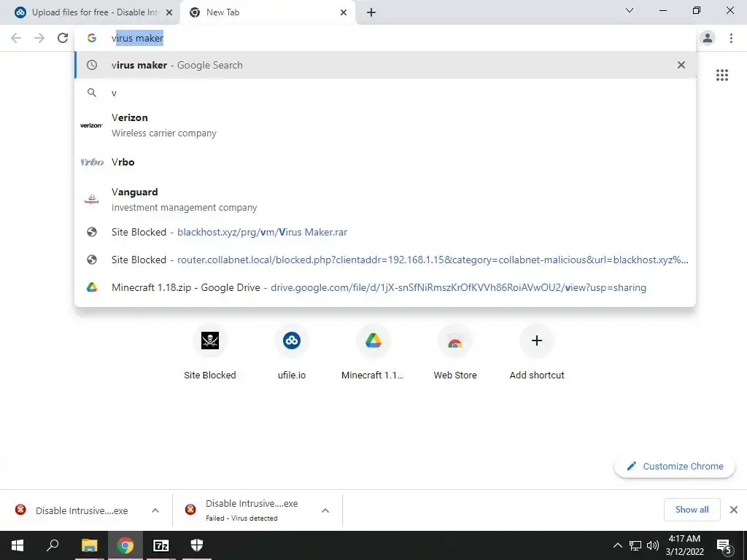Open the clock and date flyout

(x=684, y=545)
